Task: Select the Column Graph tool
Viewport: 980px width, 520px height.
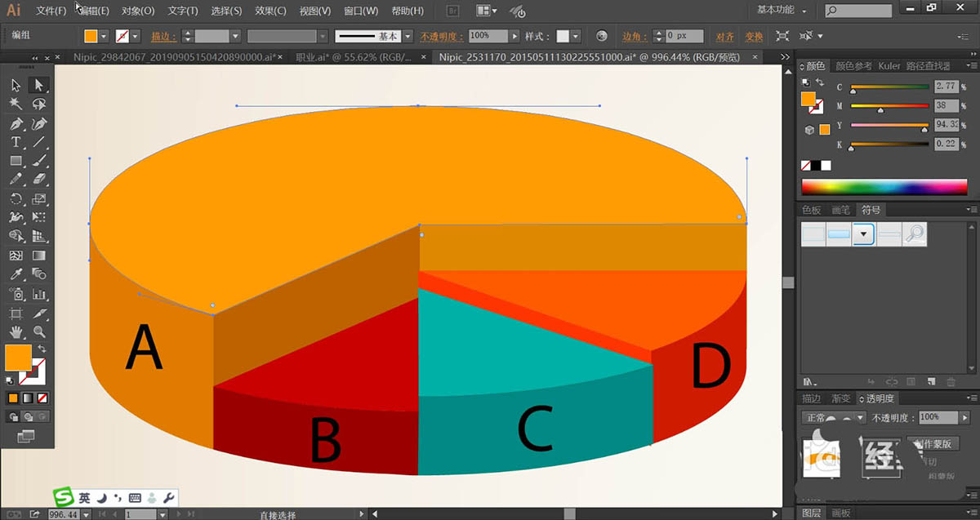Action: tap(38, 294)
